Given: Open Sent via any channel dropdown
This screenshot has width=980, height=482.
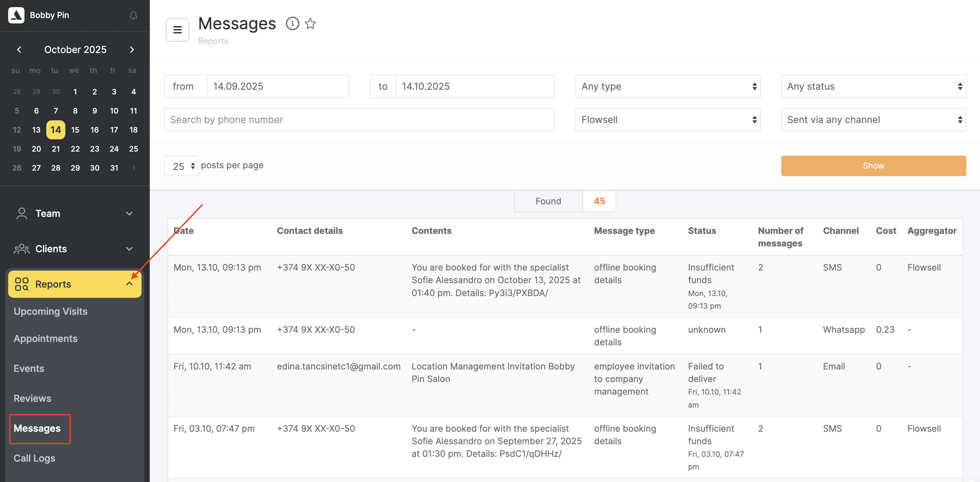Looking at the screenshot, I should (x=873, y=120).
